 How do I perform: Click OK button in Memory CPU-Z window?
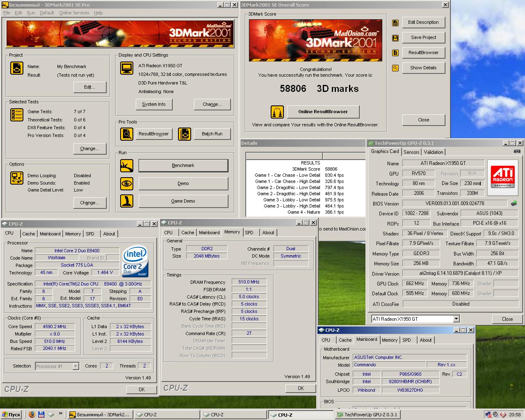click(x=301, y=388)
